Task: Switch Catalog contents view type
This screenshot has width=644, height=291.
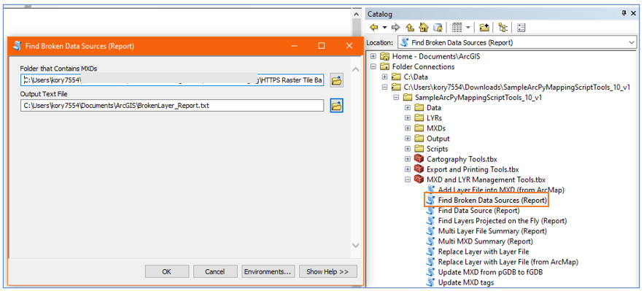Action: point(457,28)
